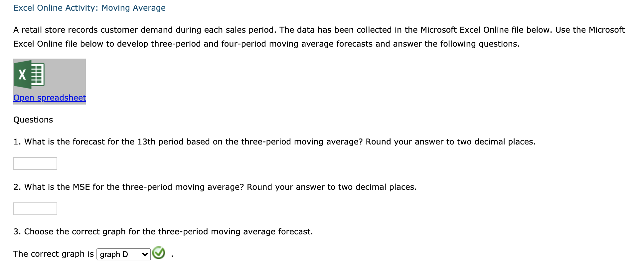
Task: Click the Moving Average title text
Action: tap(133, 7)
